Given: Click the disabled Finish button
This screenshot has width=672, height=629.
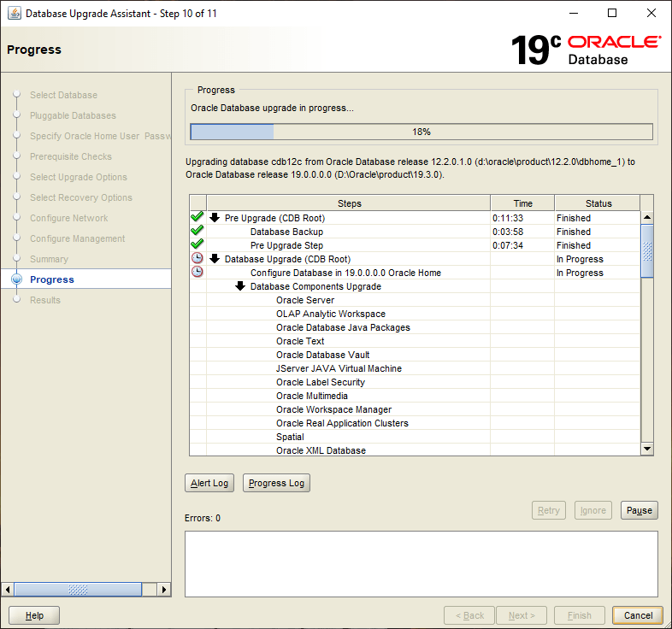Looking at the screenshot, I should tap(580, 615).
